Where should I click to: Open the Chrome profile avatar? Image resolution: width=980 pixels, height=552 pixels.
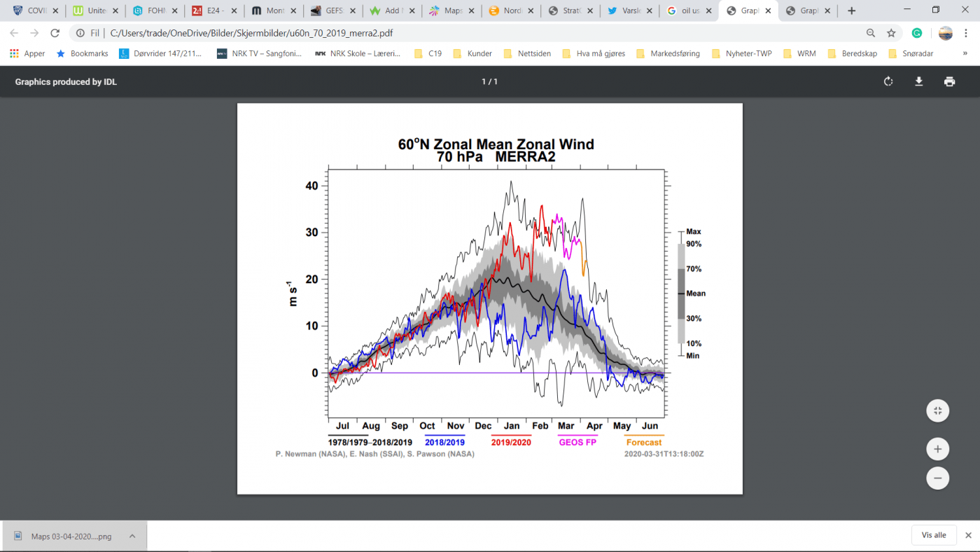tap(945, 33)
